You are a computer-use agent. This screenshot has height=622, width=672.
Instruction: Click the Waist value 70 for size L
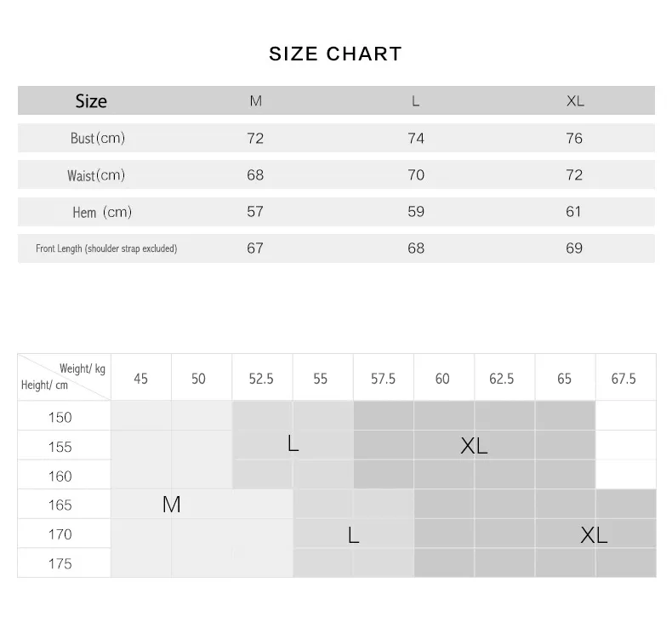[416, 175]
